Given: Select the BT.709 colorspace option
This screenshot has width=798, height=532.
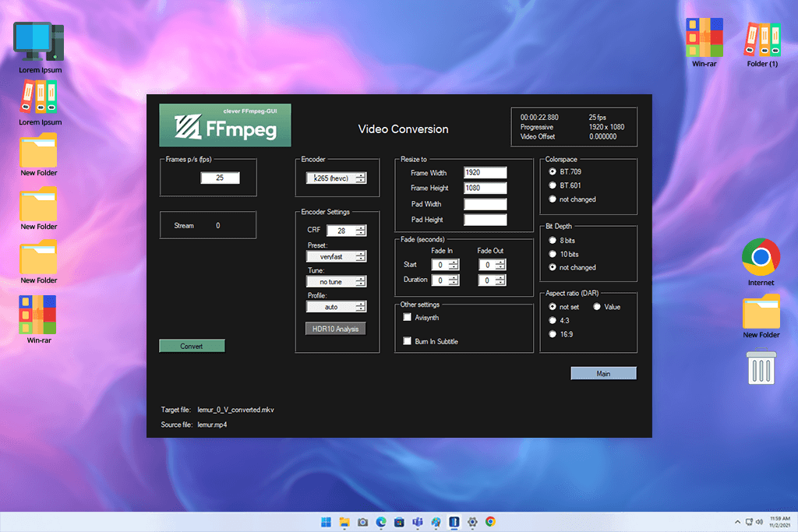Looking at the screenshot, I should [x=553, y=172].
